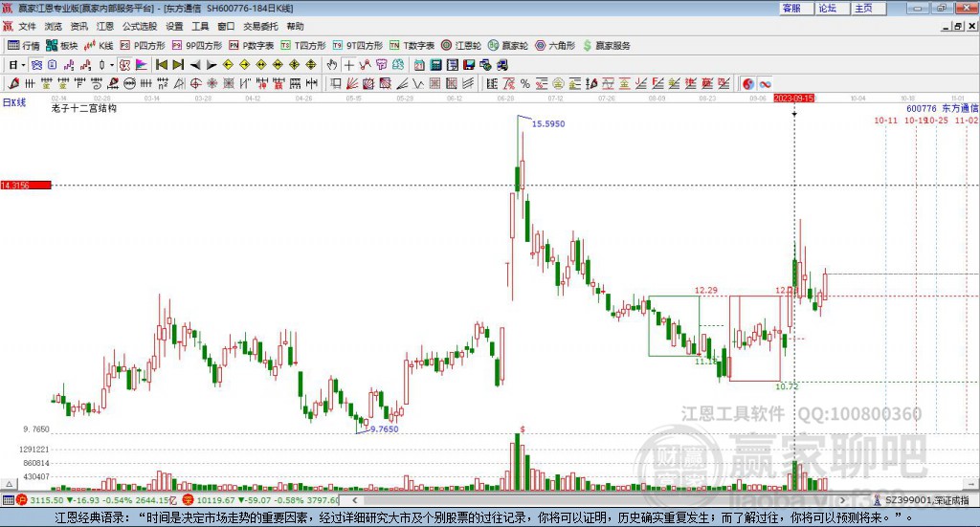This screenshot has width=980, height=527.
Task: Open the T数字表 tool
Action: pos(412,46)
